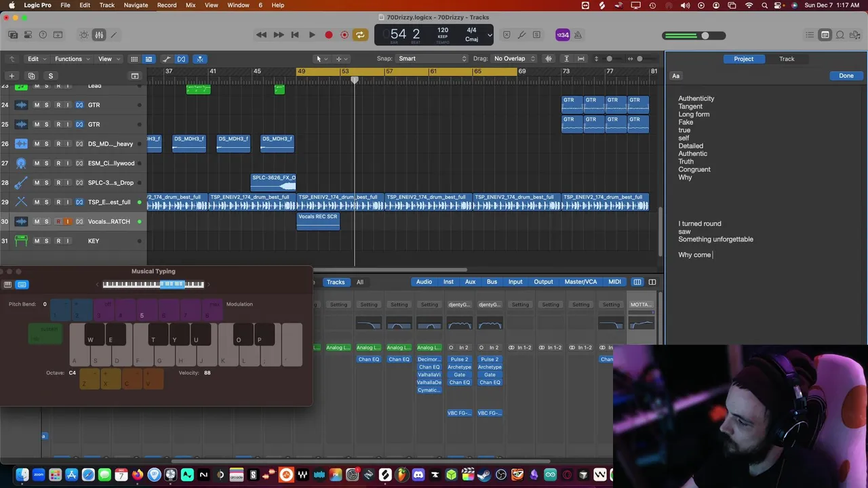Select the bass guitar icon of track 28
This screenshot has height=488, width=868.
21,183
